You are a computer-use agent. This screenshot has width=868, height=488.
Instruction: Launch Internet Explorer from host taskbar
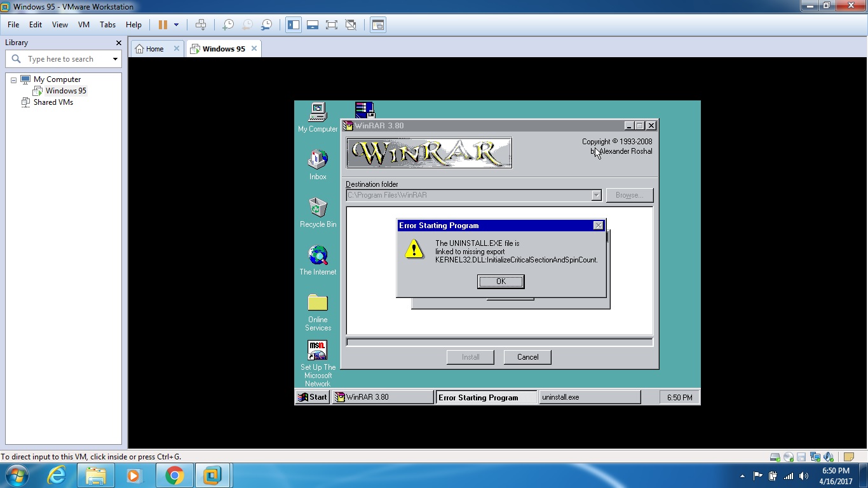57,475
